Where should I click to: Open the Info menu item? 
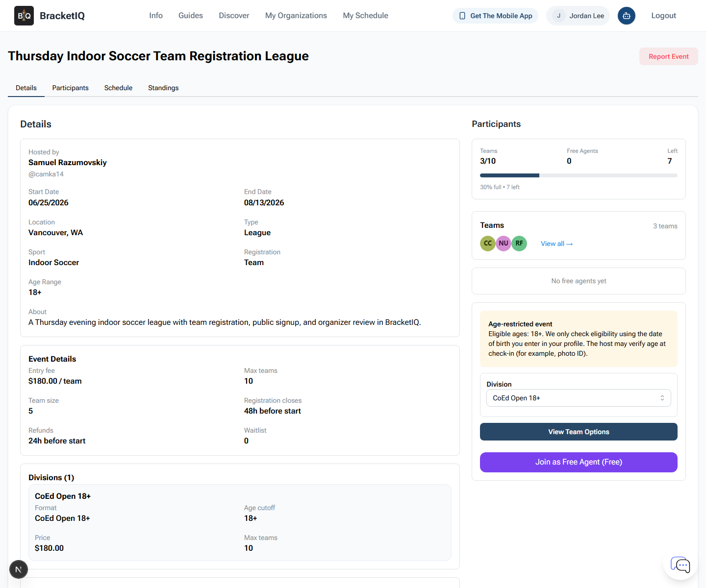pos(156,16)
